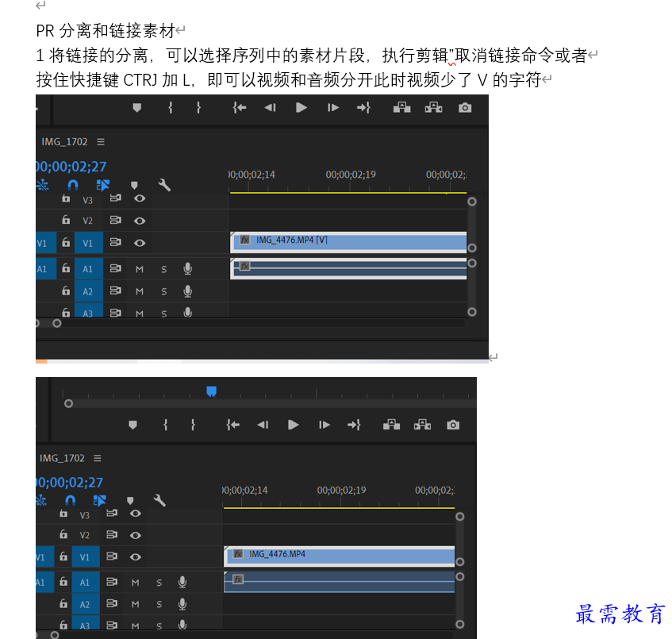Open IMG_1702 panel menu in upper timeline
This screenshot has width=672, height=639.
[x=101, y=141]
